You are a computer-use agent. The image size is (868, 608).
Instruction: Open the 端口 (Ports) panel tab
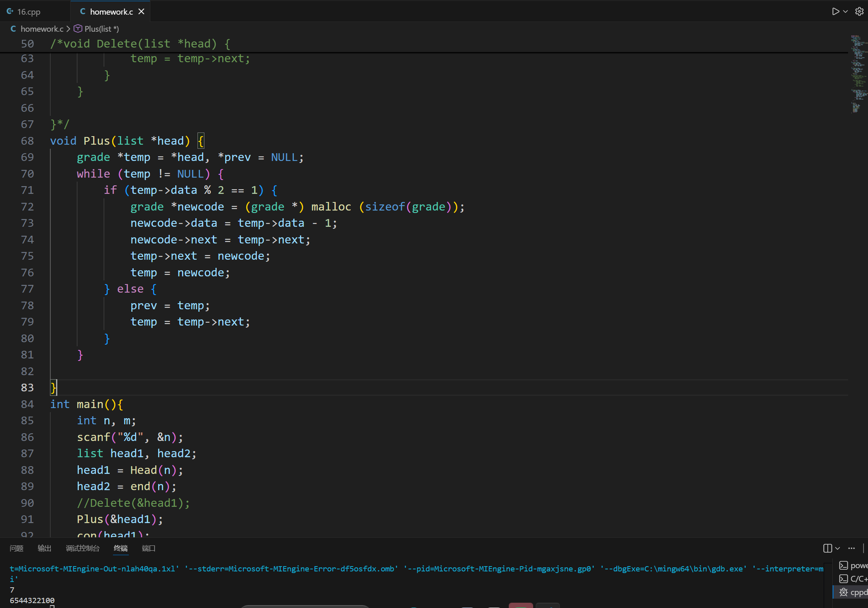click(x=148, y=548)
